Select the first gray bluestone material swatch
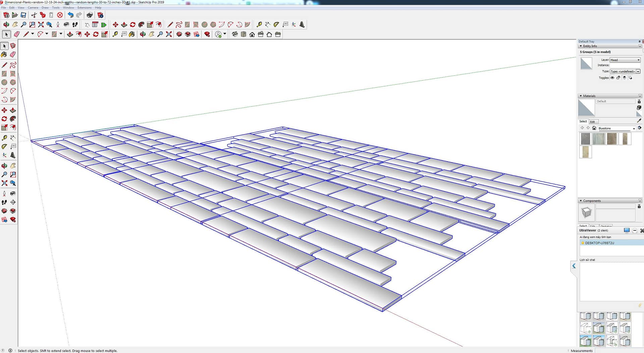 click(585, 139)
